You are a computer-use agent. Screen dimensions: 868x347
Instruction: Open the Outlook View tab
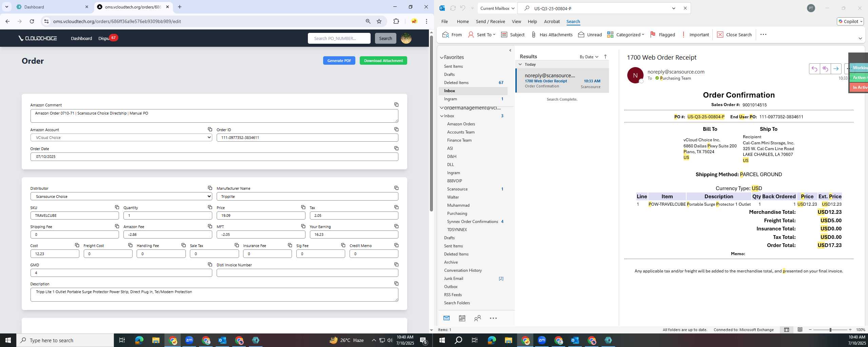pos(516,21)
